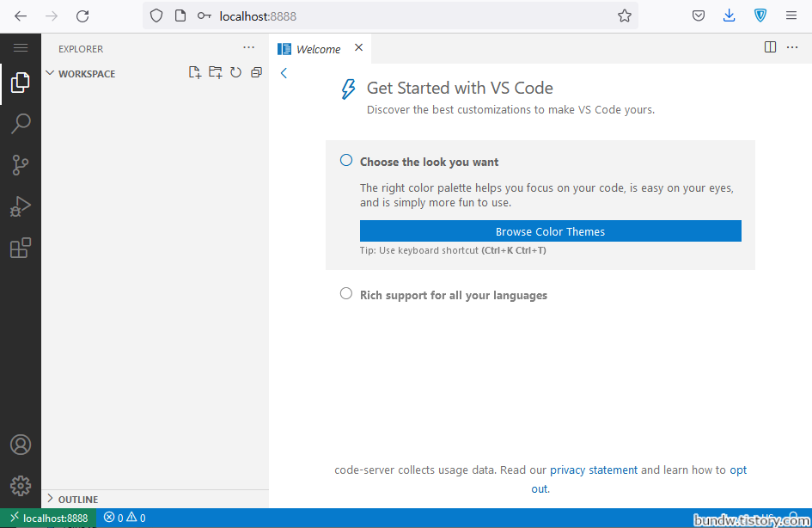The height and width of the screenshot is (528, 812).
Task: Click the EXPLORER panel title
Action: coord(81,49)
